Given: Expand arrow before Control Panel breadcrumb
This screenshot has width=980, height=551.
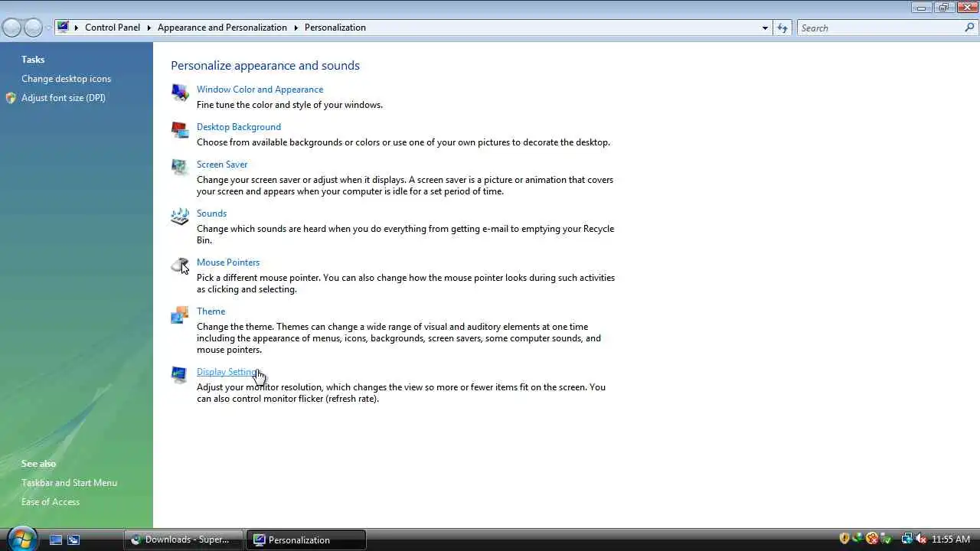Looking at the screenshot, I should [77, 28].
